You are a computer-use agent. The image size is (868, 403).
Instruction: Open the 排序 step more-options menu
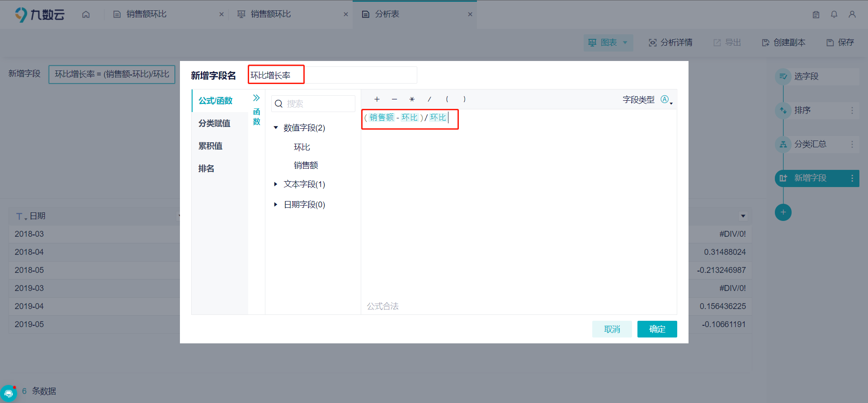click(852, 110)
